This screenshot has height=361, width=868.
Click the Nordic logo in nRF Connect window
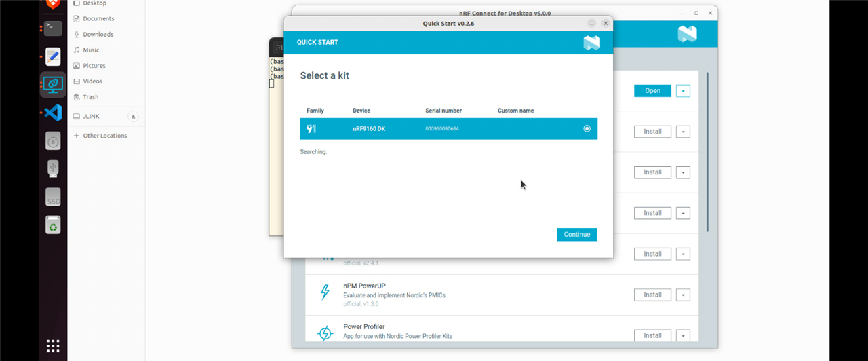687,34
